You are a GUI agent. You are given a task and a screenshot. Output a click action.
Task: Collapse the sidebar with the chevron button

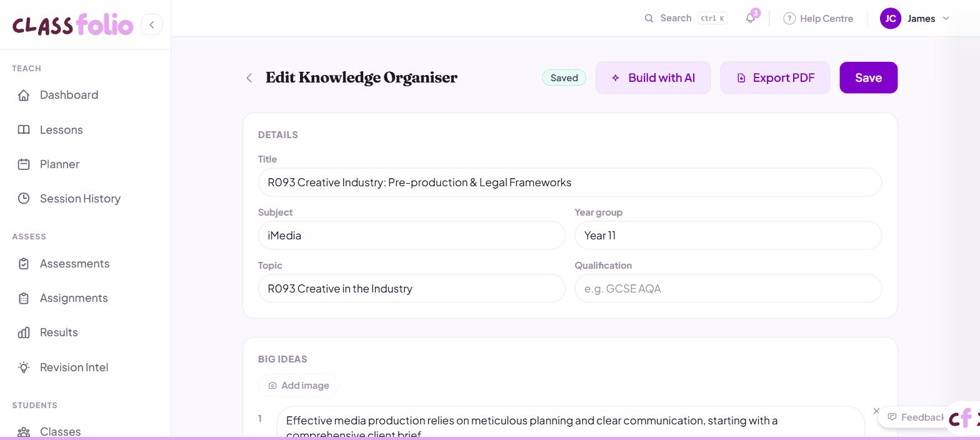[x=151, y=25]
